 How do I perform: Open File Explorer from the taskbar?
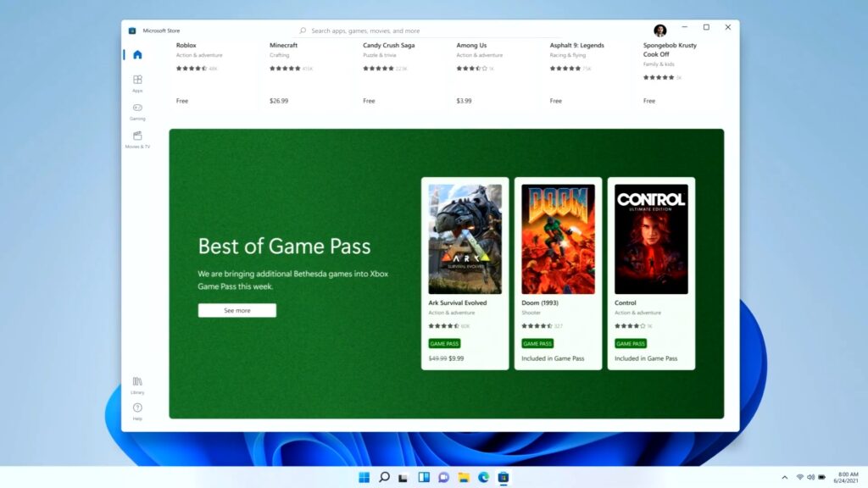(462, 477)
